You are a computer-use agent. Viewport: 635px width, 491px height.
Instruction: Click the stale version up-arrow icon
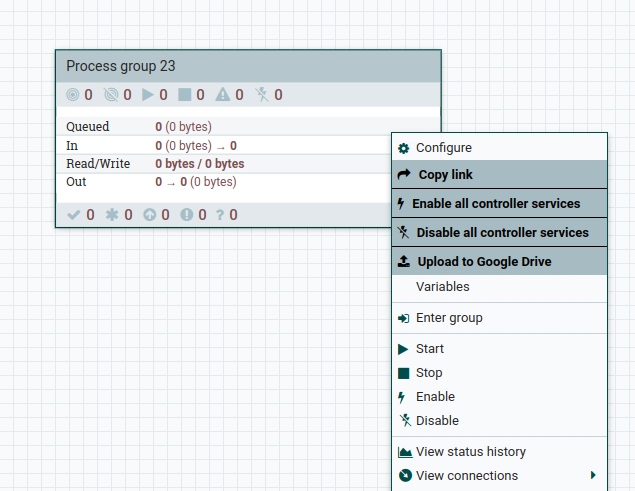click(x=150, y=215)
